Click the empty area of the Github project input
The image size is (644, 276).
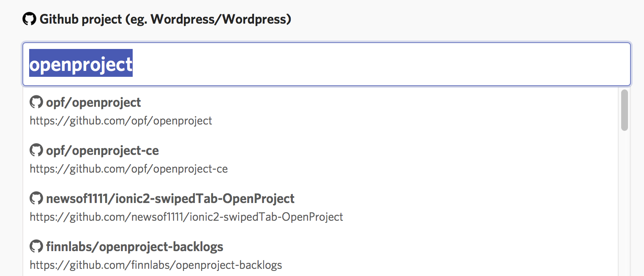click(380, 64)
